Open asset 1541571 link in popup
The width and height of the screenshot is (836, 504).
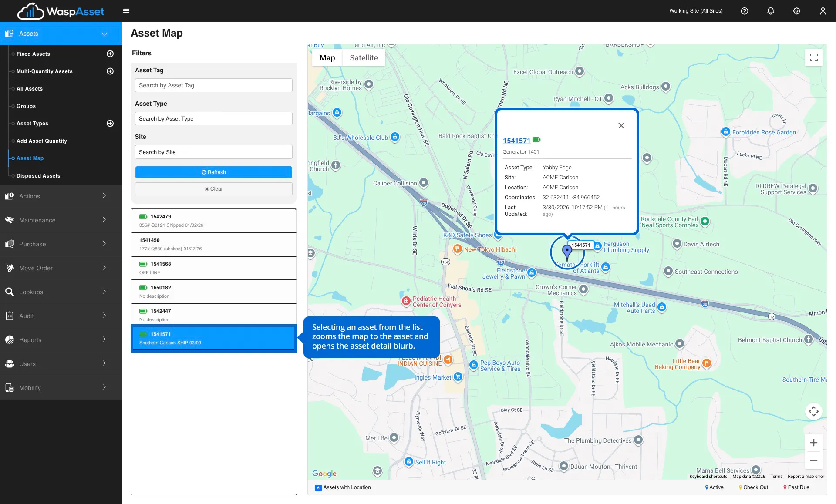coord(516,141)
